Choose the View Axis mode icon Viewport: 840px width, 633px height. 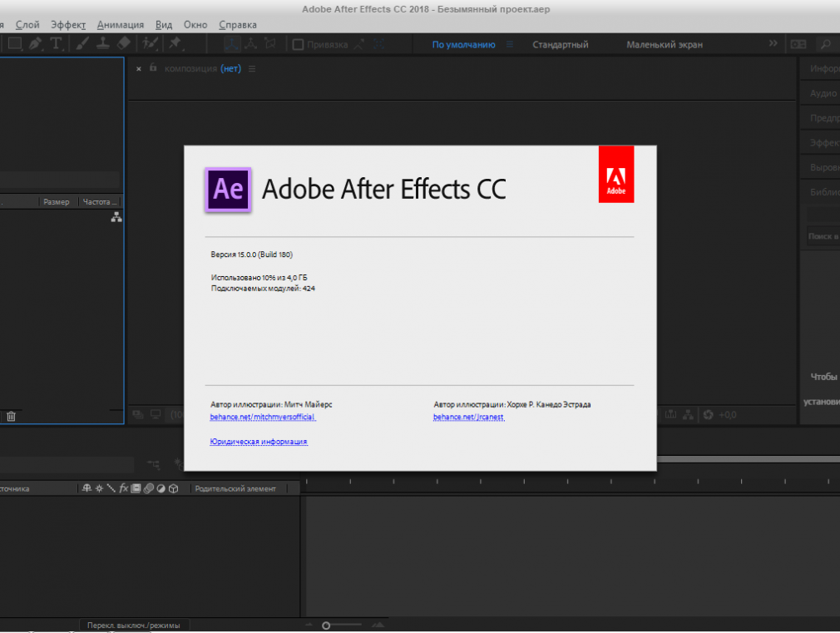[270, 44]
